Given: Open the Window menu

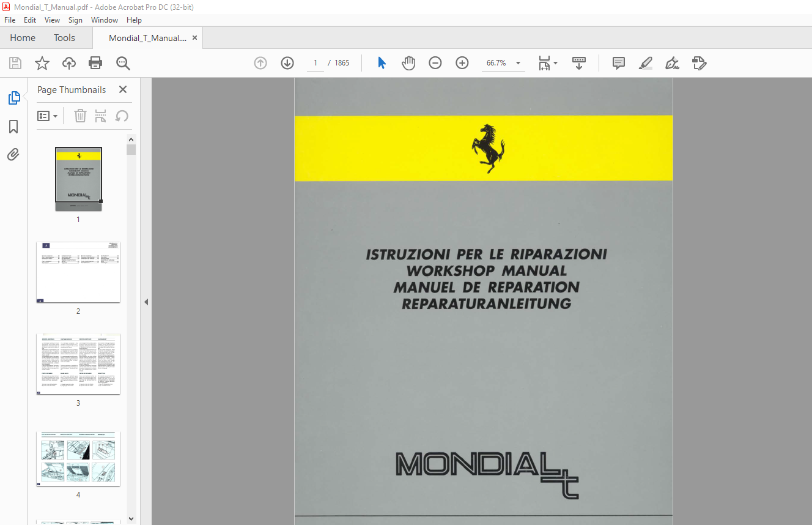Looking at the screenshot, I should coord(105,20).
